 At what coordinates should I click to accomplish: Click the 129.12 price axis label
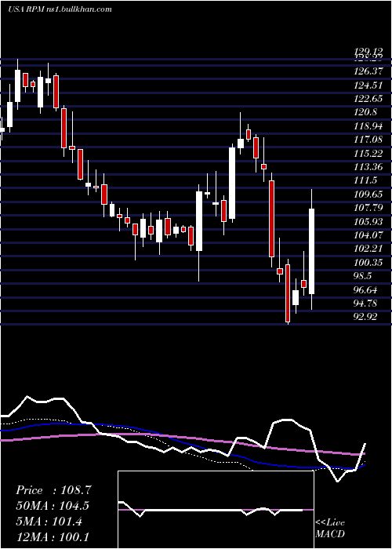(368, 52)
